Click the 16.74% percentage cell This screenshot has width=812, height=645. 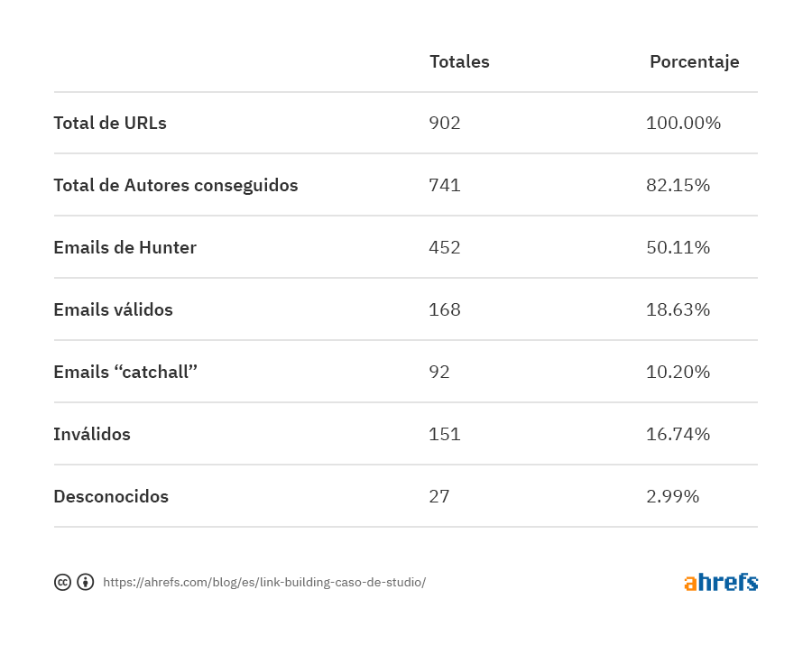click(678, 434)
